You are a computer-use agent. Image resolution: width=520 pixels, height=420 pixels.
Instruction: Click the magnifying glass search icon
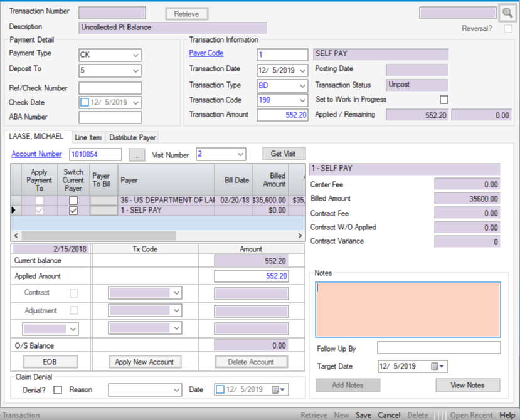click(x=507, y=13)
